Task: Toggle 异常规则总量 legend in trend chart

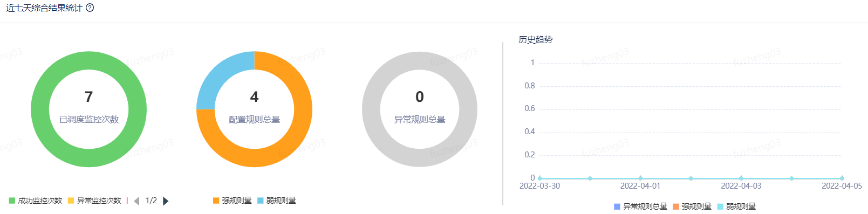Action: (640, 206)
